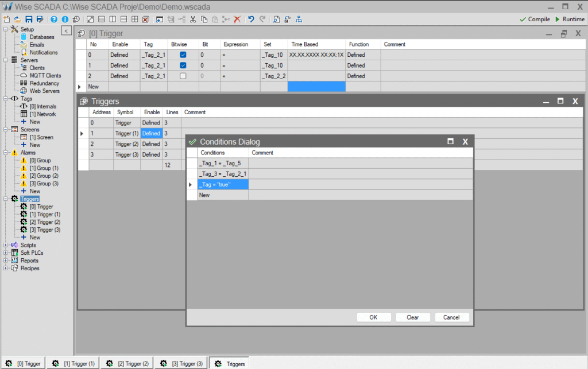Collapse the navigation sidebar using the arrow button
The height and width of the screenshot is (369, 588).
(x=67, y=31)
